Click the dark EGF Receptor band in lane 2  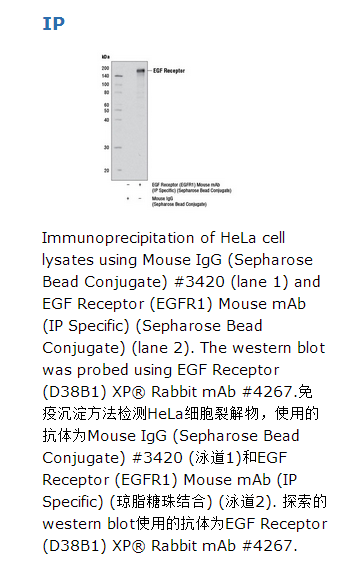pyautogui.click(x=140, y=71)
